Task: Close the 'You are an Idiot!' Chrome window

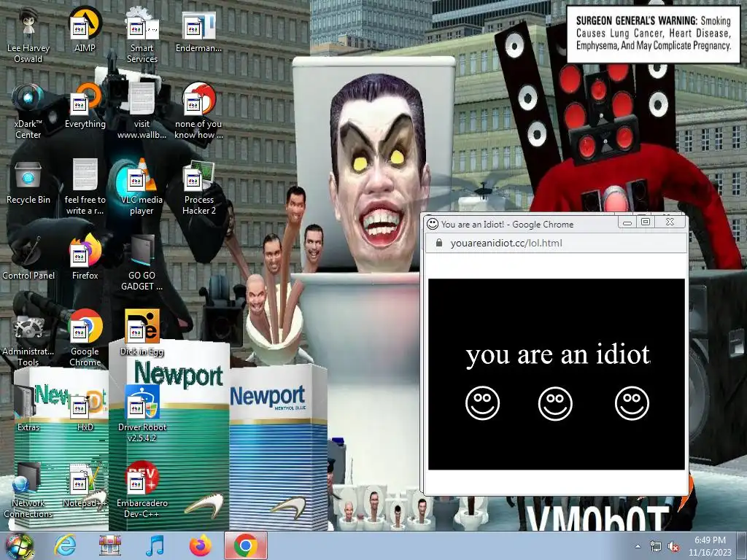Action: tap(670, 222)
